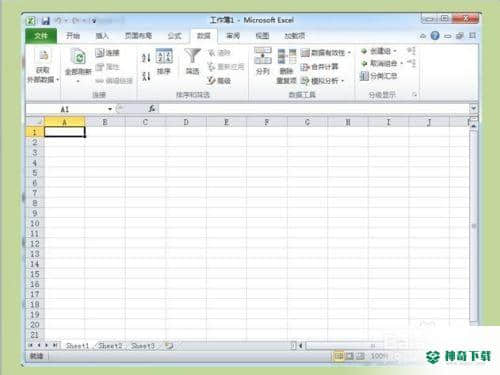Viewport: 500px width, 375px height.
Task: Click the vertical scrollbar up arrow
Action: [473, 126]
